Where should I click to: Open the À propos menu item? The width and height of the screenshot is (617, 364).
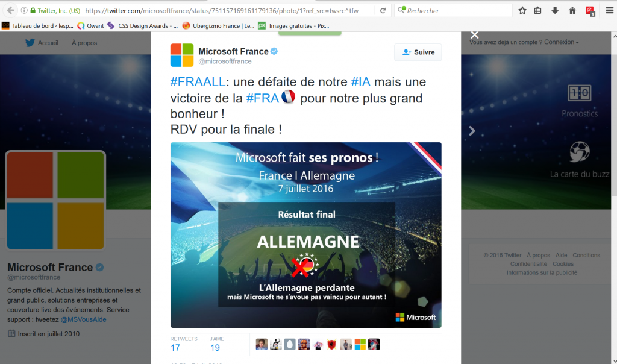tap(84, 43)
